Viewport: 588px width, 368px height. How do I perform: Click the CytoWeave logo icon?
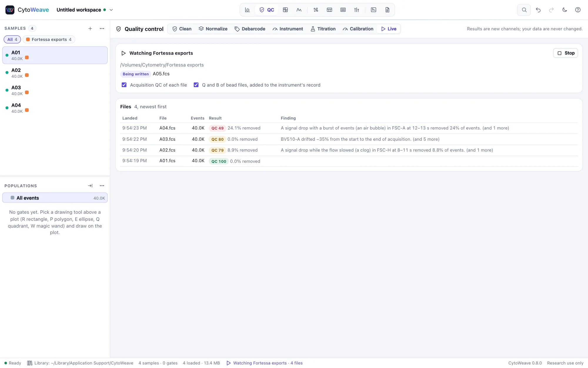[x=10, y=10]
